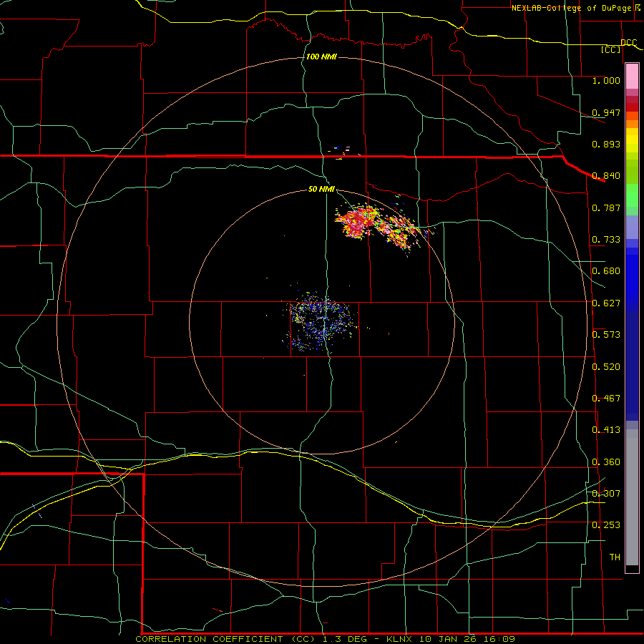
Task: Select the 0.947 legend value
Action: (606, 112)
